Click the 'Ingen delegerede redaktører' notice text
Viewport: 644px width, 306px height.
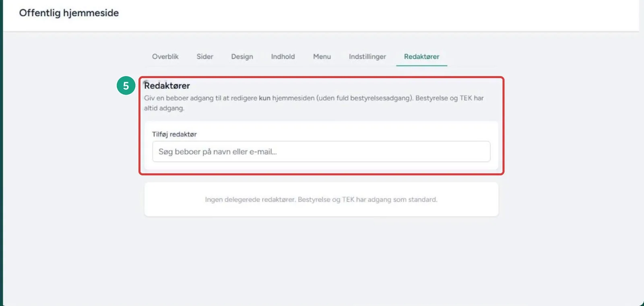click(321, 200)
